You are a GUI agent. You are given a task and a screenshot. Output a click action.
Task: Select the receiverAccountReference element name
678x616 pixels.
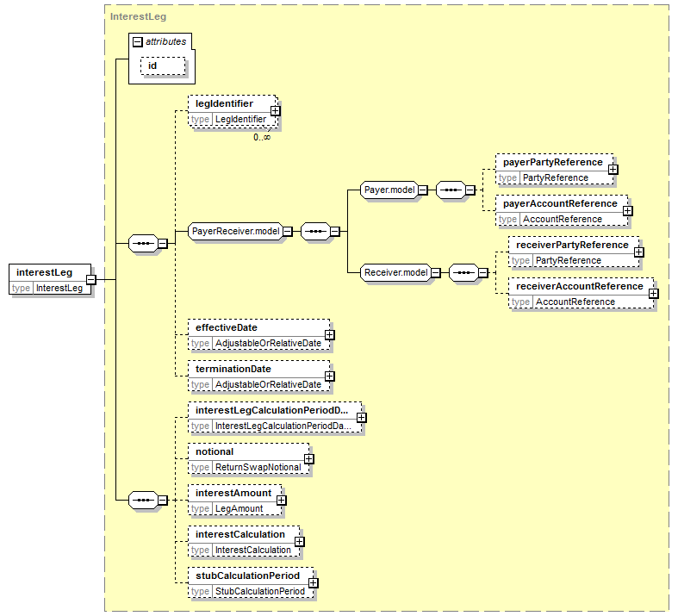[580, 287]
